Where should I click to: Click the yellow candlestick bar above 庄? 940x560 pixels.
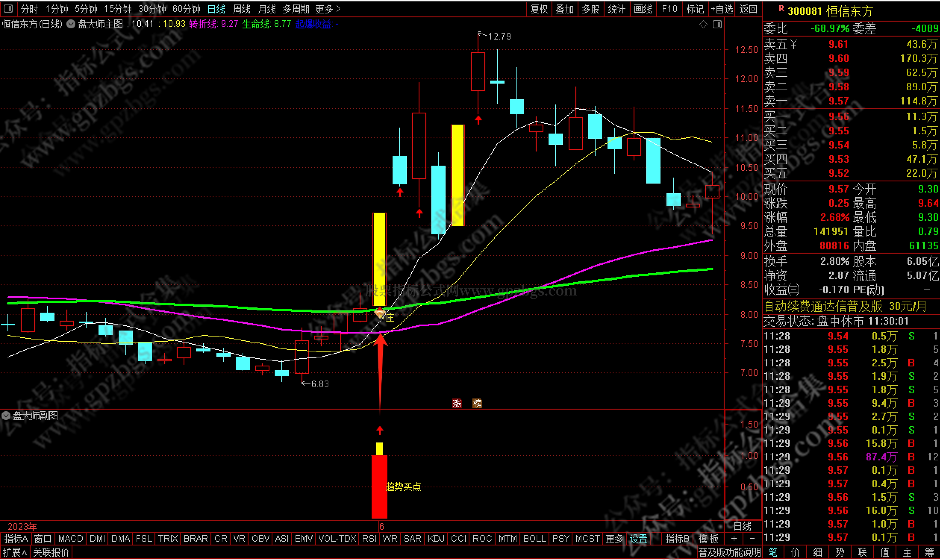tap(379, 259)
